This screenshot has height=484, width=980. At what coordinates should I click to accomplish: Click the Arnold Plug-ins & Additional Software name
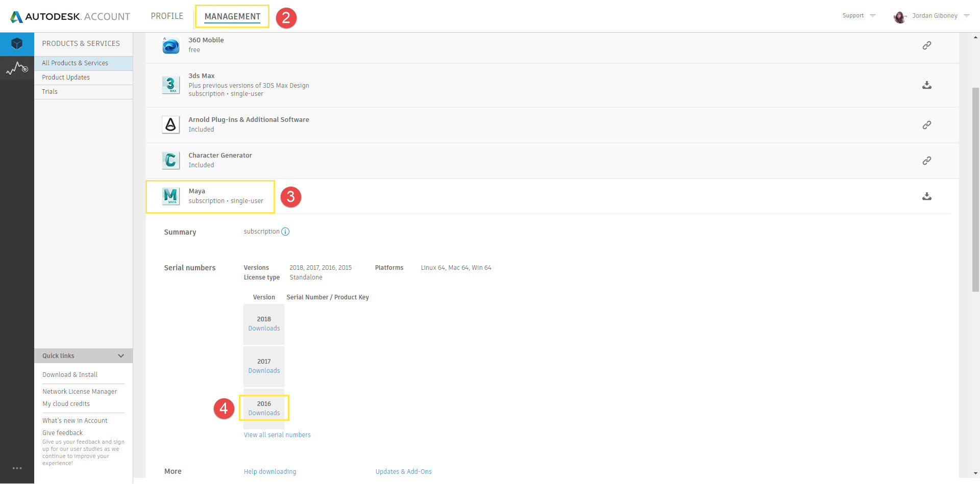coord(249,120)
